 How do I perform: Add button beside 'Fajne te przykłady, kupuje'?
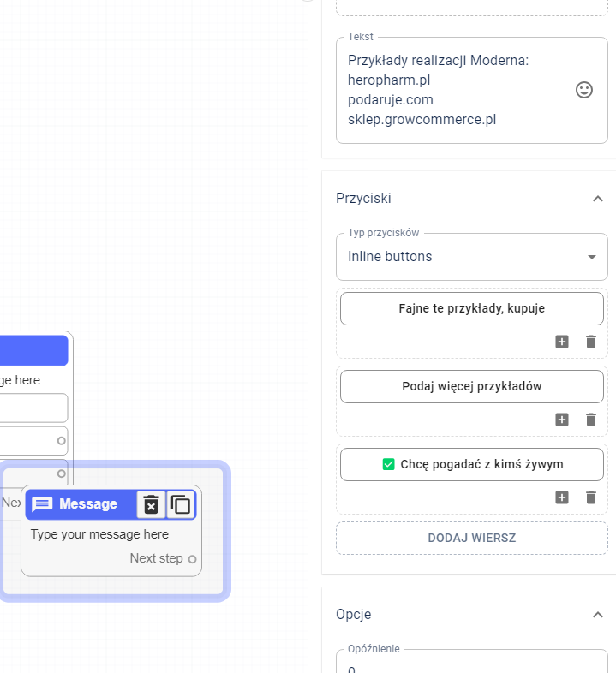pos(562,342)
